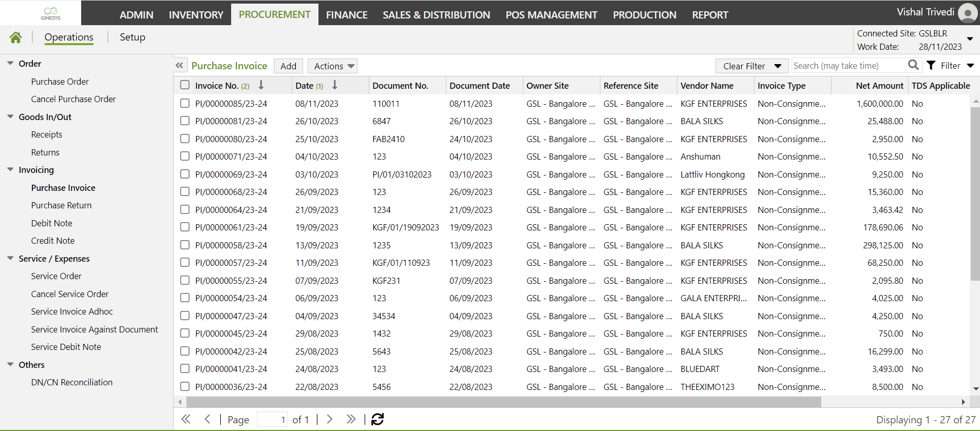
Task: Check invoice PI/00000069/23-24 row
Action: 185,174
